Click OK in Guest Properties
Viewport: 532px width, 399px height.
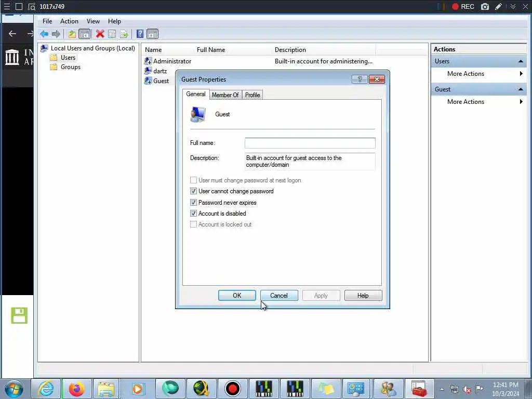(237, 296)
